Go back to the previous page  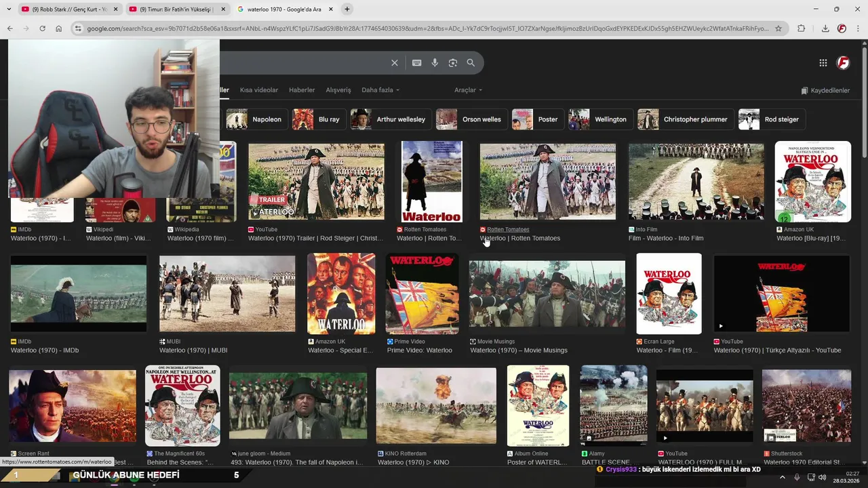9,28
